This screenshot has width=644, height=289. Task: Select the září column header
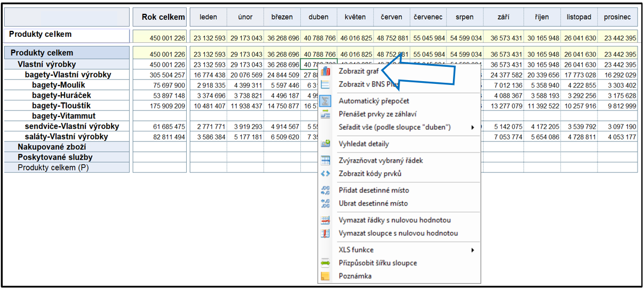coord(504,17)
